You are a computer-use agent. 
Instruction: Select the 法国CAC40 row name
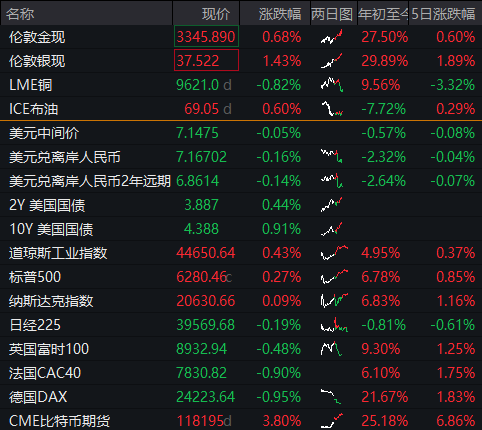pos(45,373)
